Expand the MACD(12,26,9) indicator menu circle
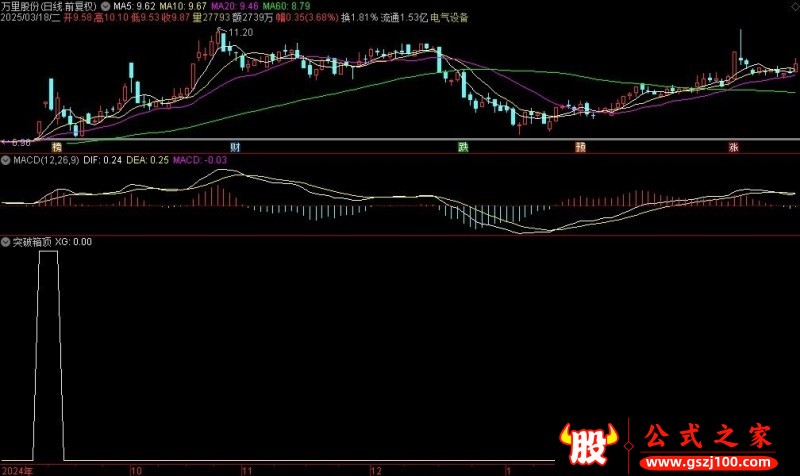The height and width of the screenshot is (476, 800). tap(6, 160)
